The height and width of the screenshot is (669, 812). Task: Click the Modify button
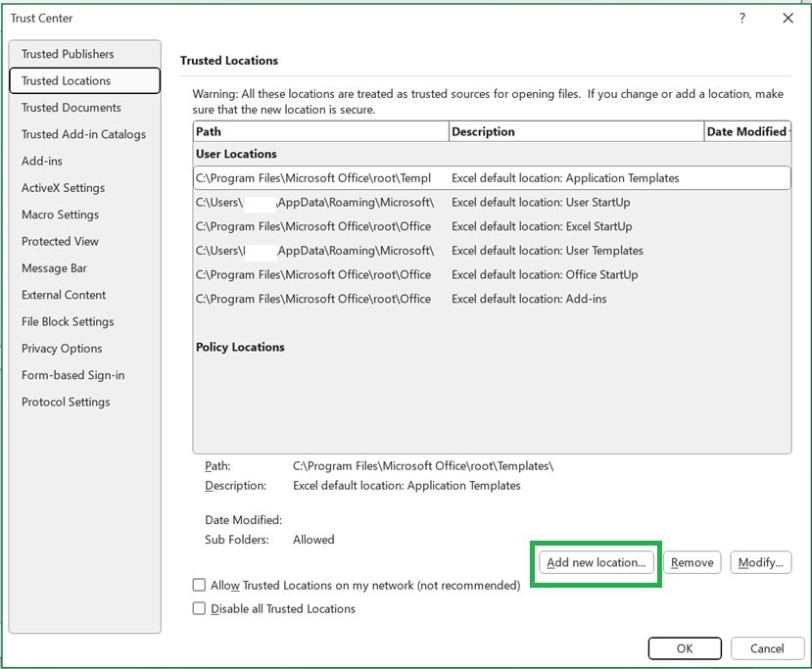point(761,562)
